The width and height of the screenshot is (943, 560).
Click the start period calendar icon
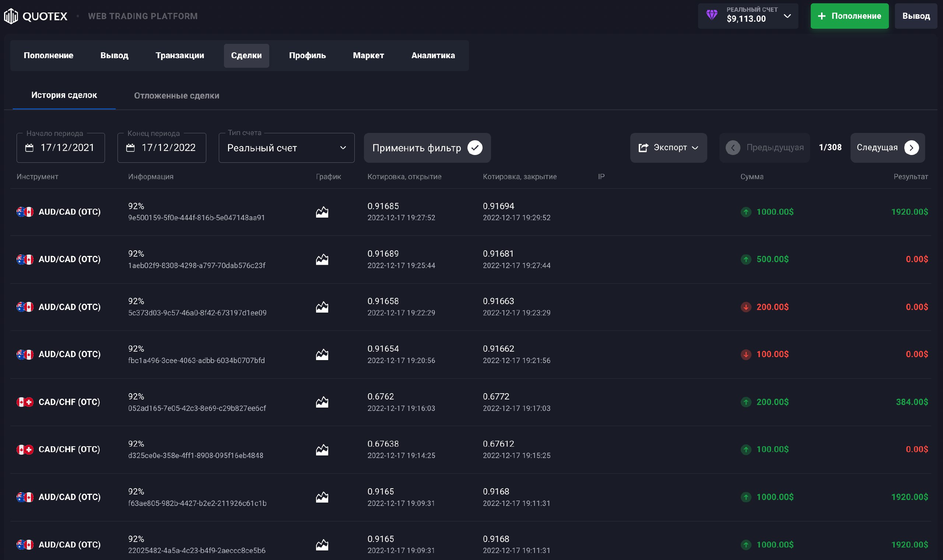click(29, 148)
